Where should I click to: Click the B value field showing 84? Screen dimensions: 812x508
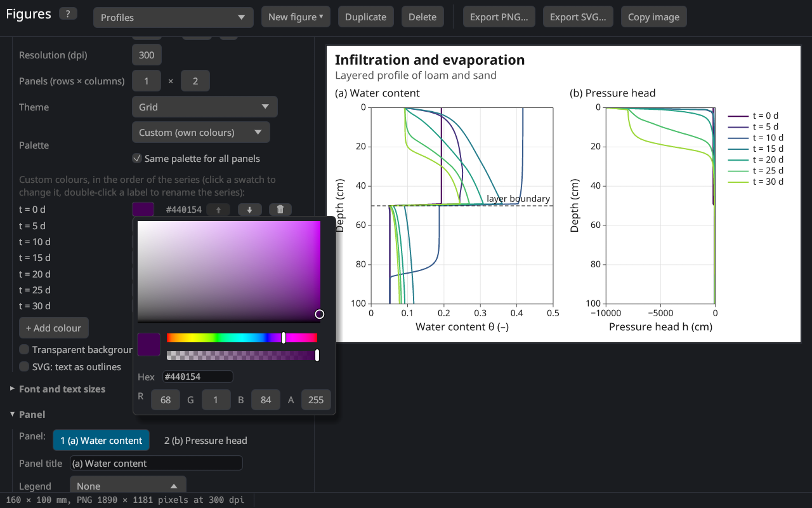coord(266,399)
